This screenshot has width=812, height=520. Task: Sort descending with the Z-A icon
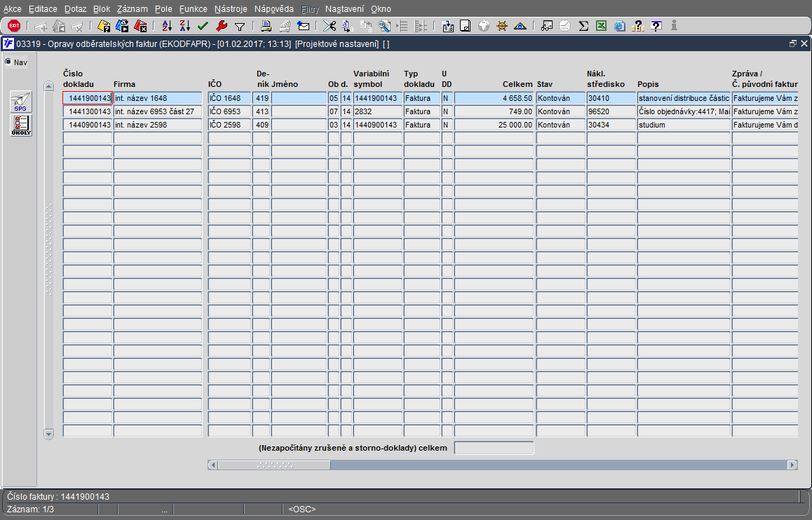[185, 25]
